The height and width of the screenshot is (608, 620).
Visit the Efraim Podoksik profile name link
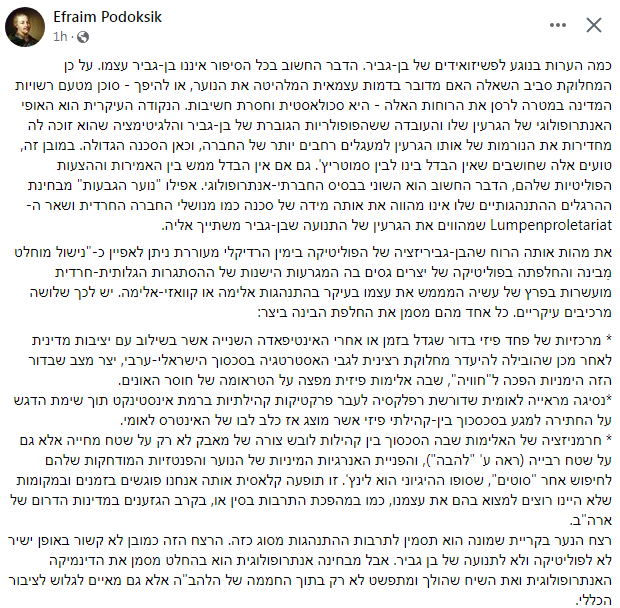[108, 17]
